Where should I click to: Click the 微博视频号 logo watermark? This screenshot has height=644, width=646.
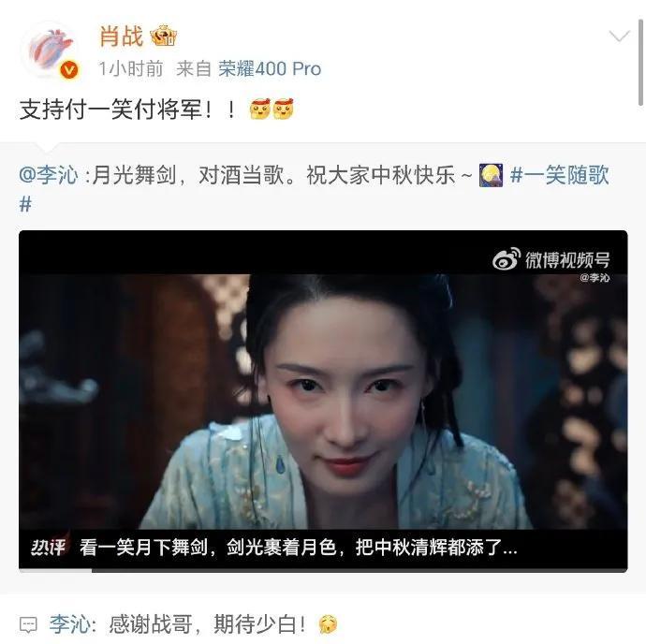tap(551, 259)
